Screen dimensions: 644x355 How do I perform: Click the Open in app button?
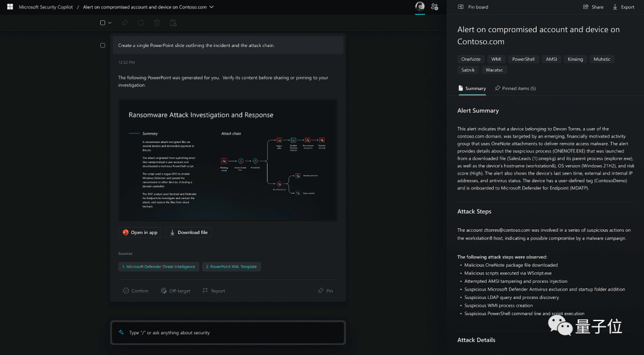pyautogui.click(x=140, y=232)
